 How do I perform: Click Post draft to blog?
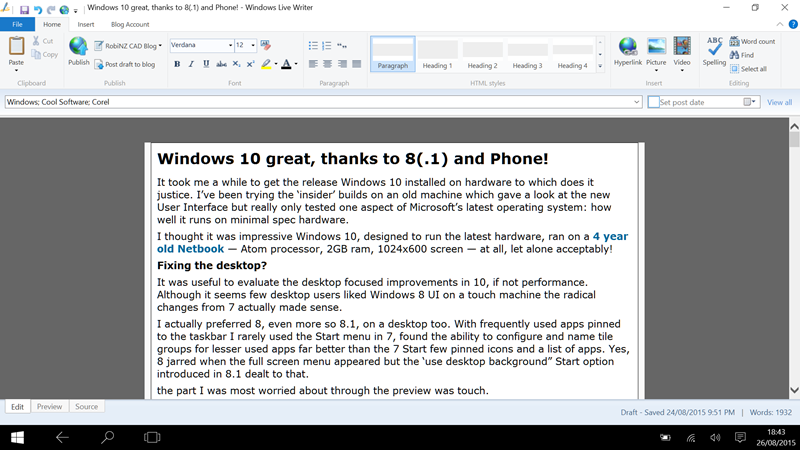125,64
